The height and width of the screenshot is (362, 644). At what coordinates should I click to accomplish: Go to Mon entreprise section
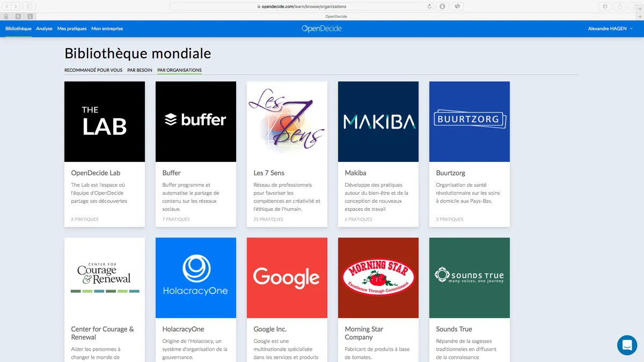point(107,28)
